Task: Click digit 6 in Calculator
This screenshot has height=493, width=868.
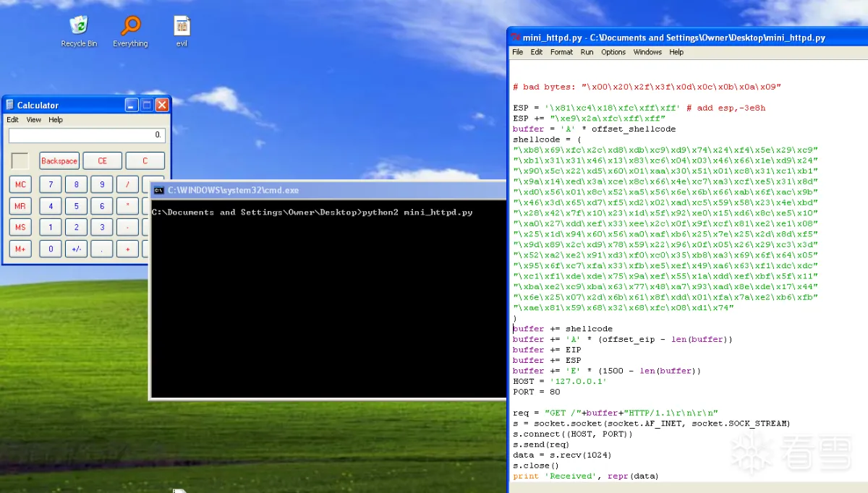Action: 102,207
